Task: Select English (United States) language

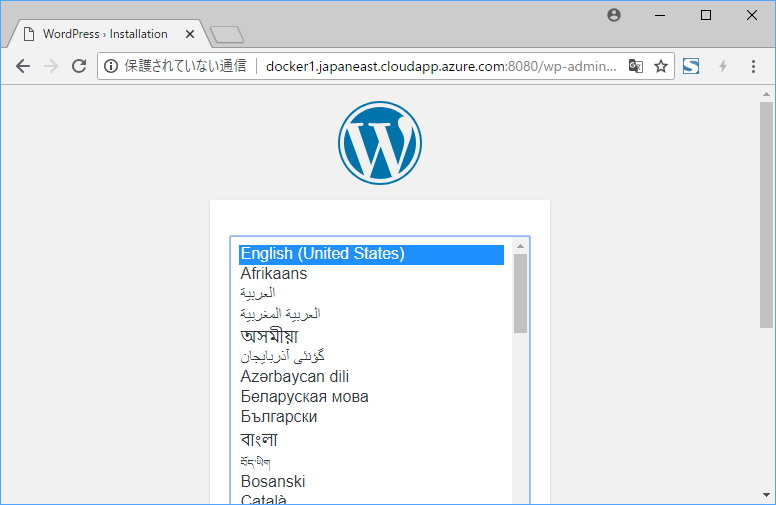Action: (372, 254)
